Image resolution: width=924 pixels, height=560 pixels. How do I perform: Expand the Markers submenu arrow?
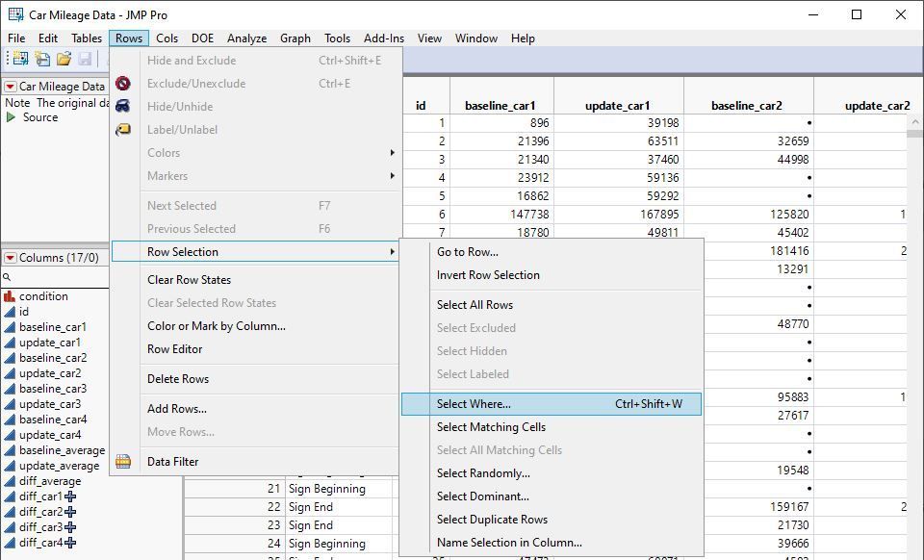click(393, 175)
